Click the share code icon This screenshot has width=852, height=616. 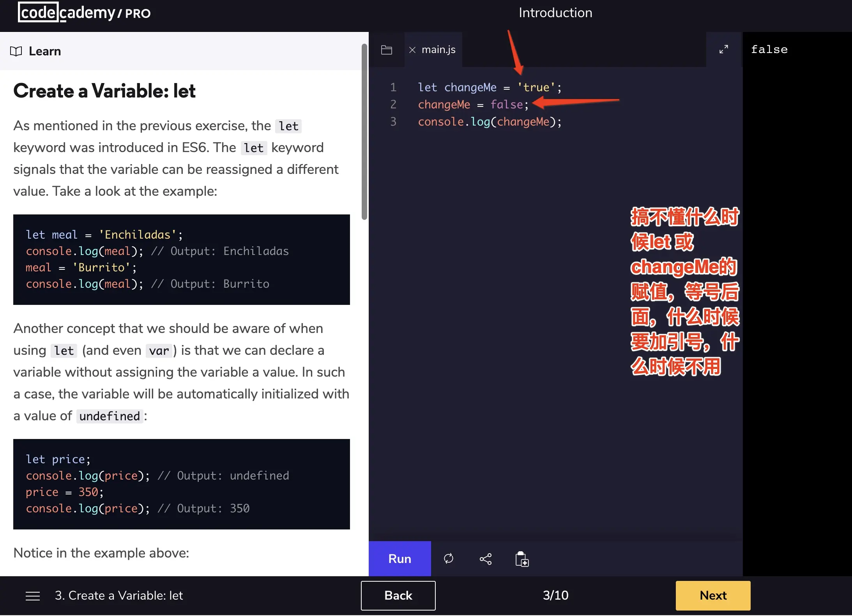pos(485,559)
